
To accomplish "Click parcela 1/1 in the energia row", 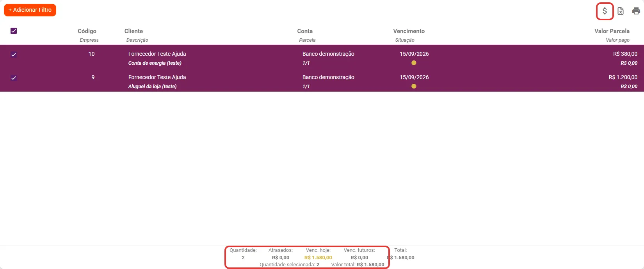I will (306, 63).
